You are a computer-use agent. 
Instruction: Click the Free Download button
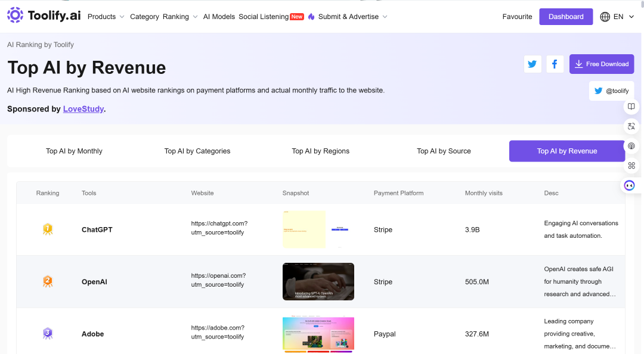tap(602, 64)
